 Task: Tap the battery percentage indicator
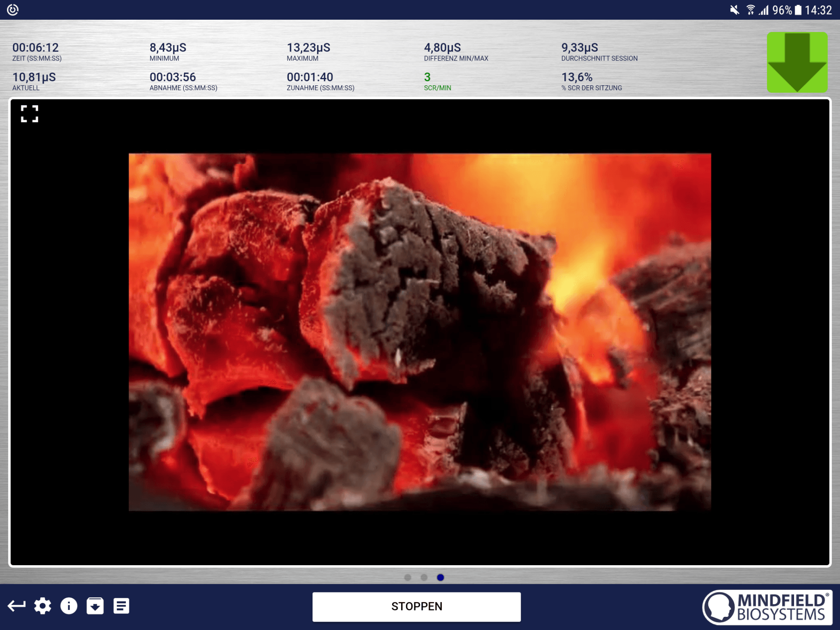pyautogui.click(x=783, y=10)
